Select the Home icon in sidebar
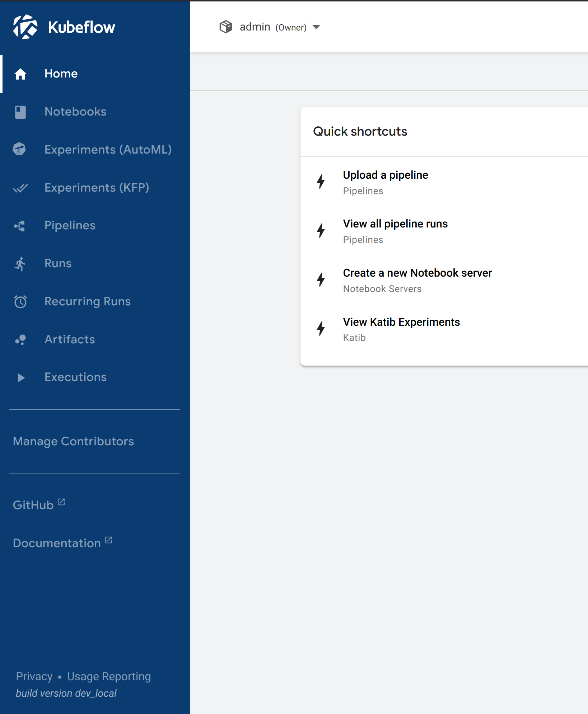Viewport: 588px width, 714px height. (20, 74)
